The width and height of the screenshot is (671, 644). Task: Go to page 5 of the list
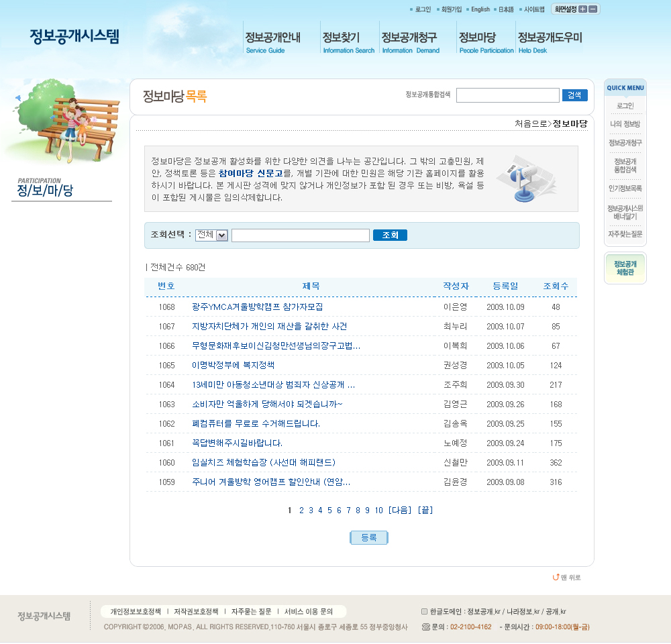point(329,511)
